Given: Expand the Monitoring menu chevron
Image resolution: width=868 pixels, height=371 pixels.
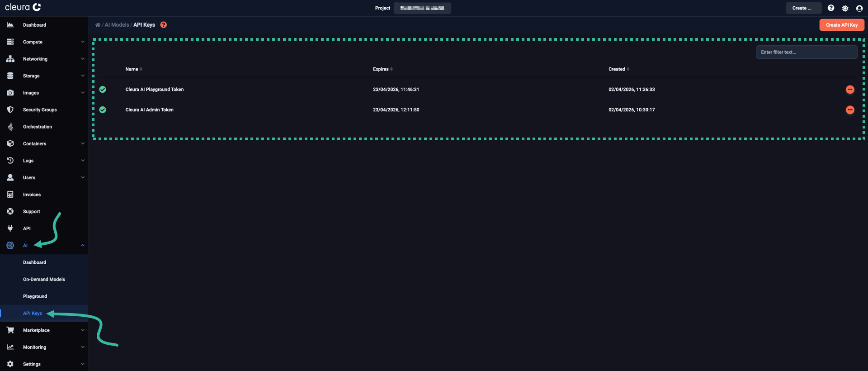Looking at the screenshot, I should (83, 347).
